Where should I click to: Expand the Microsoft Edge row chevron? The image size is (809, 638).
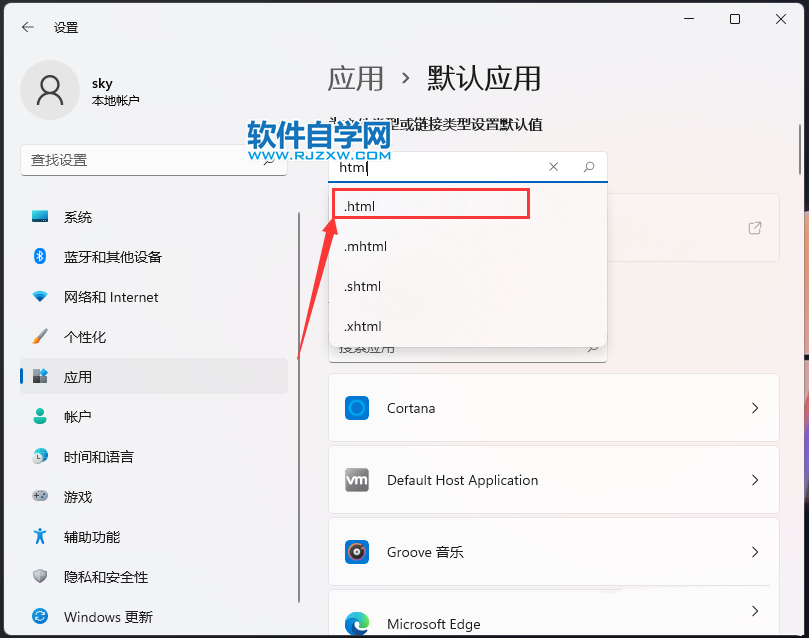click(x=755, y=611)
